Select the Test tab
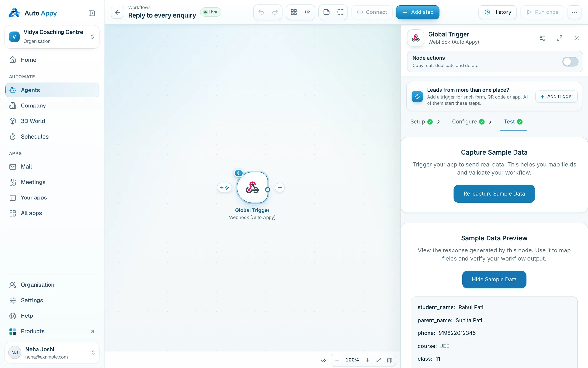The width and height of the screenshot is (588, 368). pyautogui.click(x=513, y=122)
